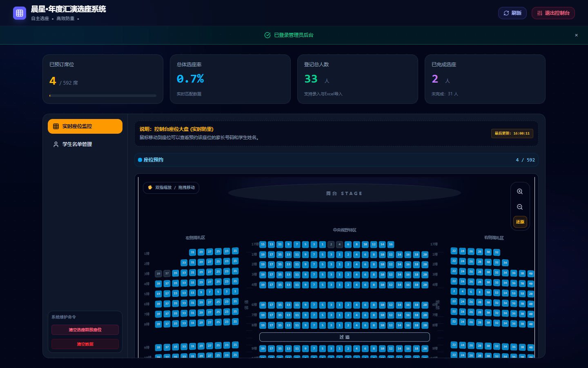Select seat 20 in central row 1

point(425,255)
